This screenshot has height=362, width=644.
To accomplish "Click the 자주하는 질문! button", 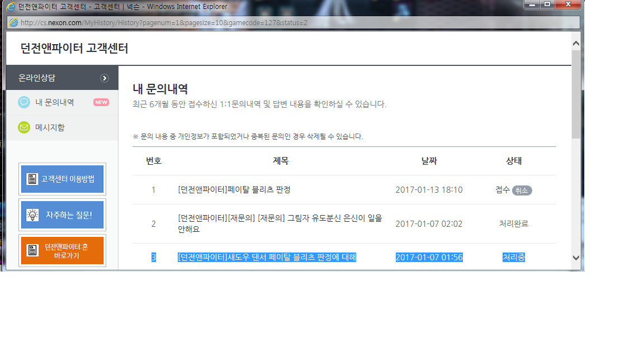I will pyautogui.click(x=62, y=215).
